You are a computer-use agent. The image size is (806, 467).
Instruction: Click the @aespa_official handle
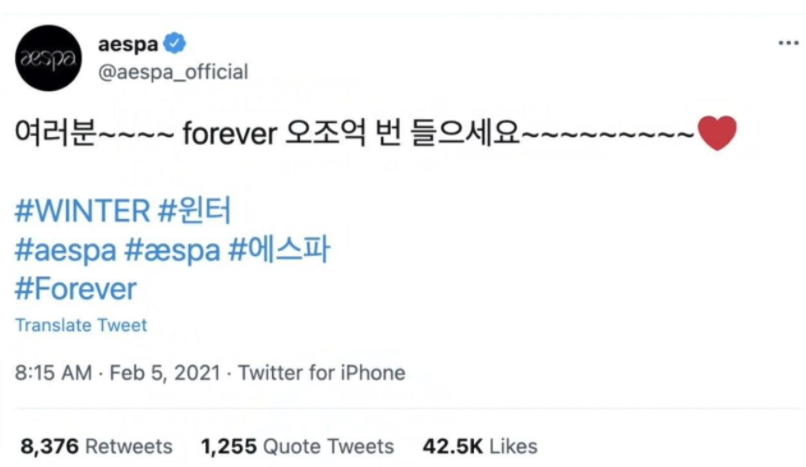click(173, 72)
